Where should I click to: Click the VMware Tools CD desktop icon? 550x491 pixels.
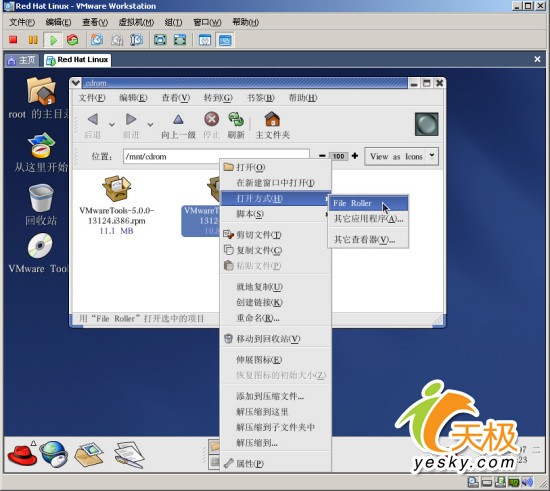point(40,246)
